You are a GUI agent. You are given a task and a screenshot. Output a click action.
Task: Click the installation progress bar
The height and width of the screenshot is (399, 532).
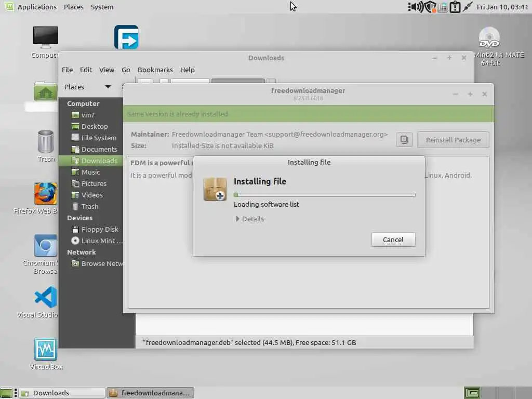tap(324, 195)
